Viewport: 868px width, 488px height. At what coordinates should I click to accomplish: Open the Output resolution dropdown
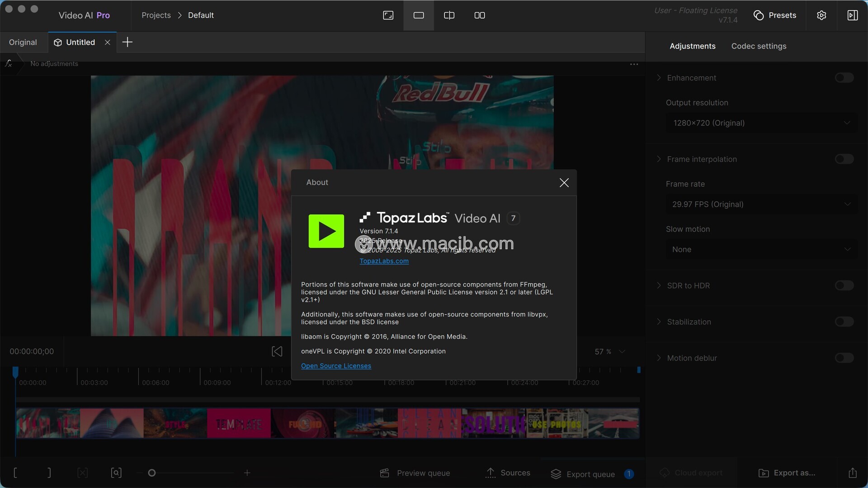tap(761, 123)
